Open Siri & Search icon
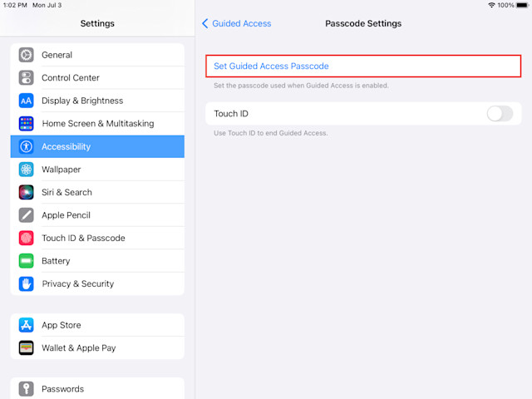This screenshot has width=532, height=399. (26, 192)
